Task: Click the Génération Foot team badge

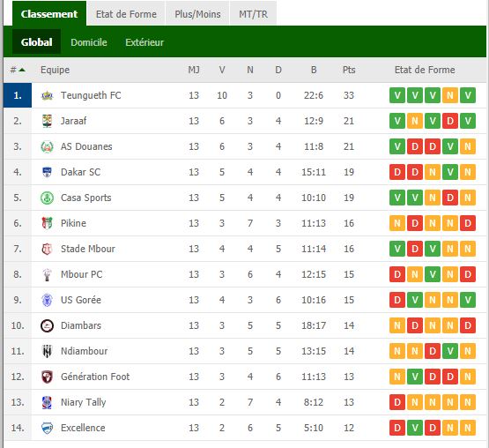Action: point(47,377)
